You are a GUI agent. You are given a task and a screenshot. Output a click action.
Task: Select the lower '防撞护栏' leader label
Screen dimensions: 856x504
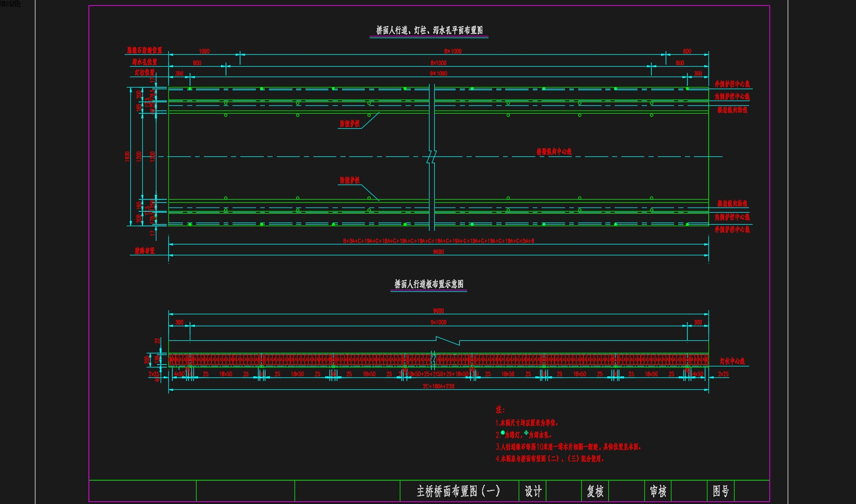350,180
